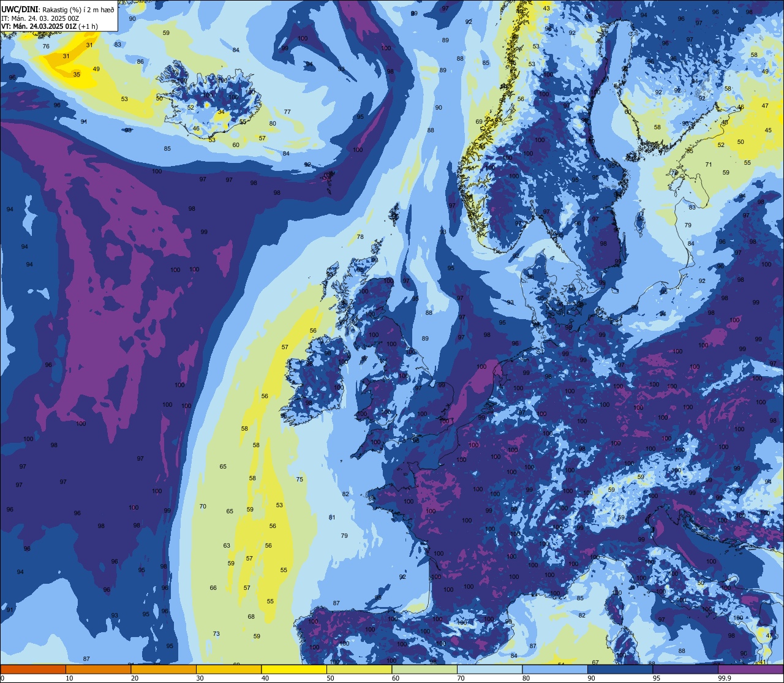Click the legend tick label 40
This screenshot has width=784, height=683.
click(265, 678)
